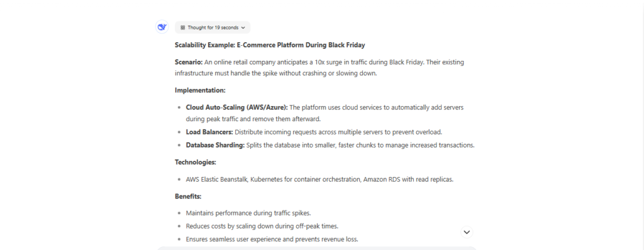
Task: Click "Maintains performance during traffic spikes." bullet
Action: 248,213
